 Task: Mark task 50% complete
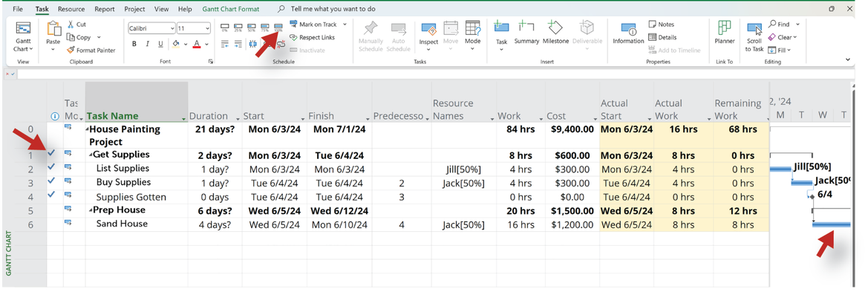click(251, 27)
